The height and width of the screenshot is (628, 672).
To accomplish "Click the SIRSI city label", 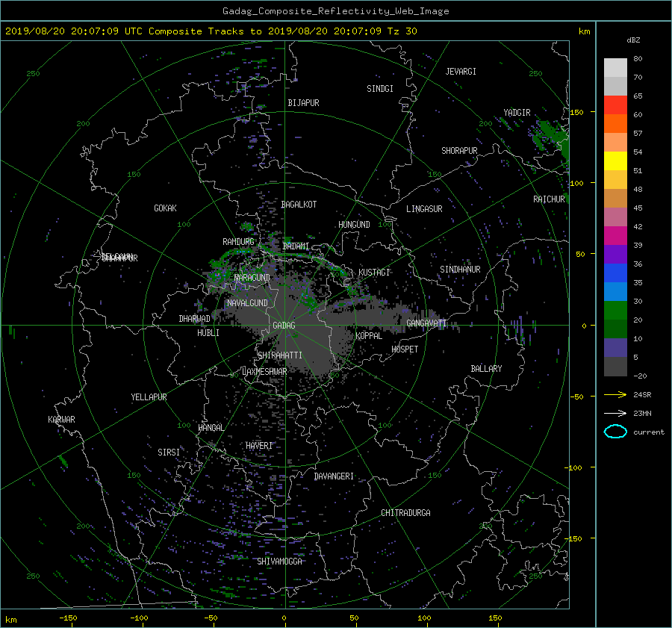I will tap(169, 453).
